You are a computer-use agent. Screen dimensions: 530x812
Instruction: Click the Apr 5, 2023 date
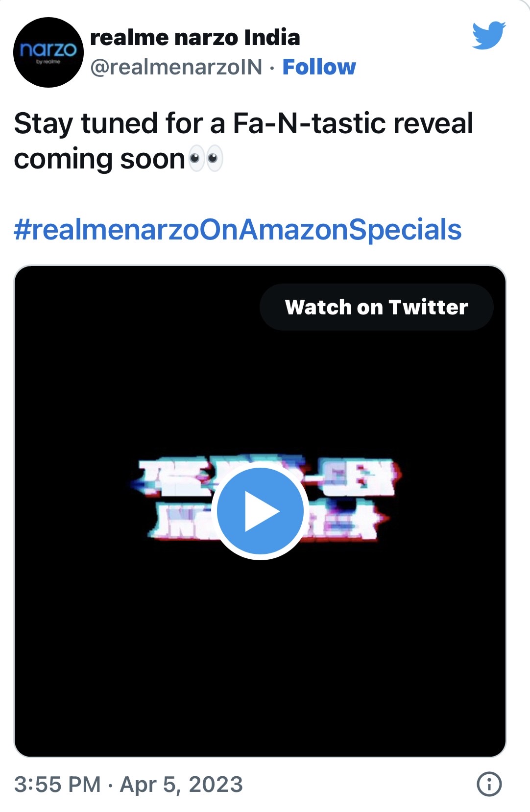pyautogui.click(x=181, y=785)
